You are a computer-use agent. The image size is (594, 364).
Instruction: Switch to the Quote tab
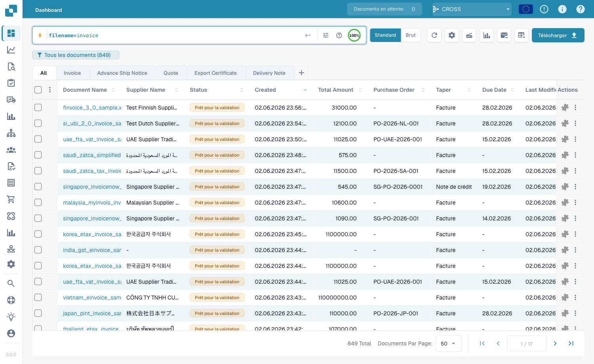tap(171, 73)
